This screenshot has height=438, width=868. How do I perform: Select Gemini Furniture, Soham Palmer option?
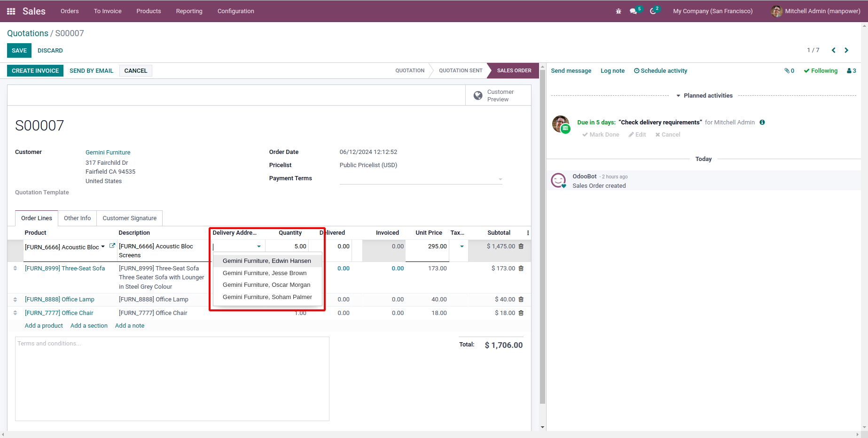point(267,297)
